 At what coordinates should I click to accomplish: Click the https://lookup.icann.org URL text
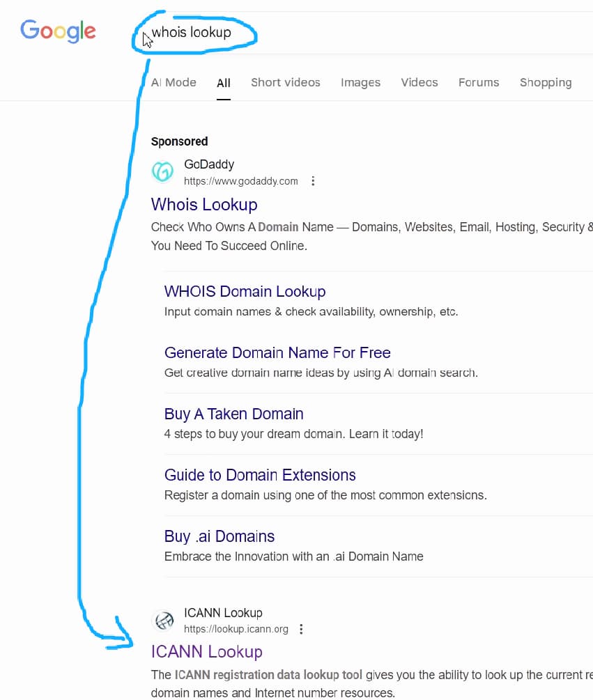coord(236,630)
